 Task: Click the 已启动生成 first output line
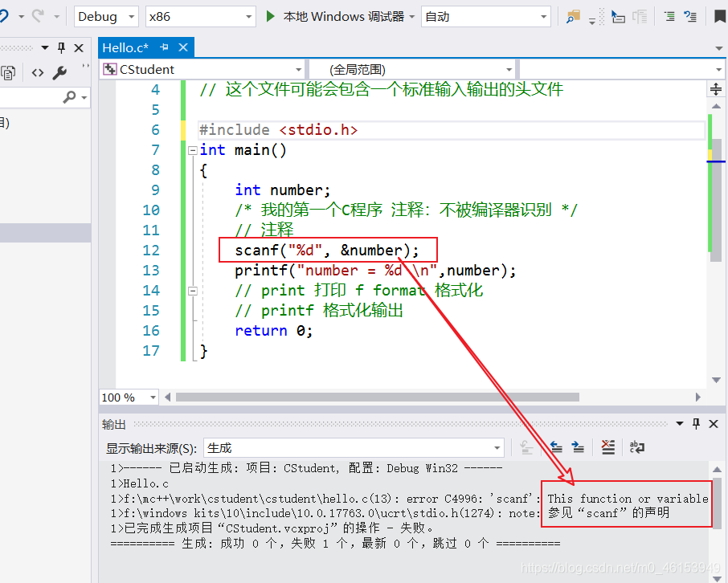306,468
